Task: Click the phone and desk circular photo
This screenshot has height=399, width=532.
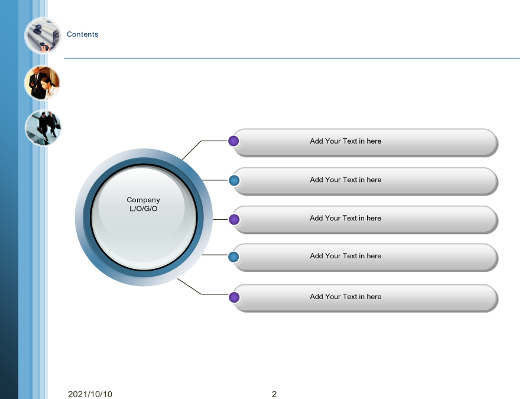Action: tap(43, 35)
